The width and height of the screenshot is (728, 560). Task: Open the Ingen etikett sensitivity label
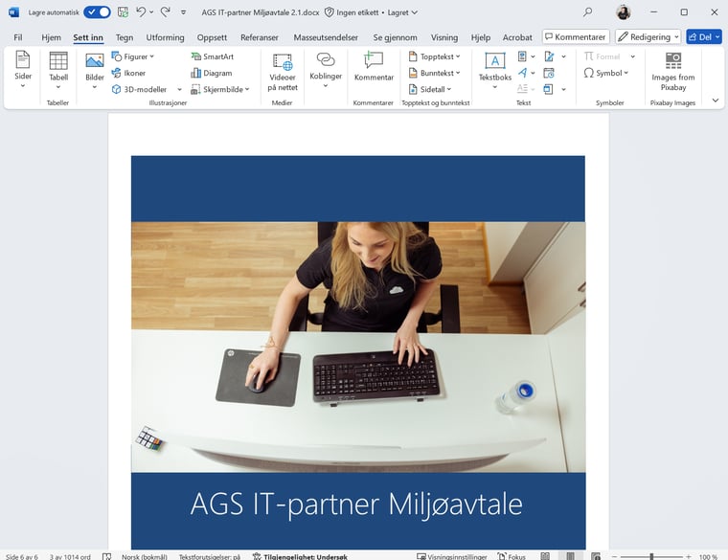tap(351, 12)
